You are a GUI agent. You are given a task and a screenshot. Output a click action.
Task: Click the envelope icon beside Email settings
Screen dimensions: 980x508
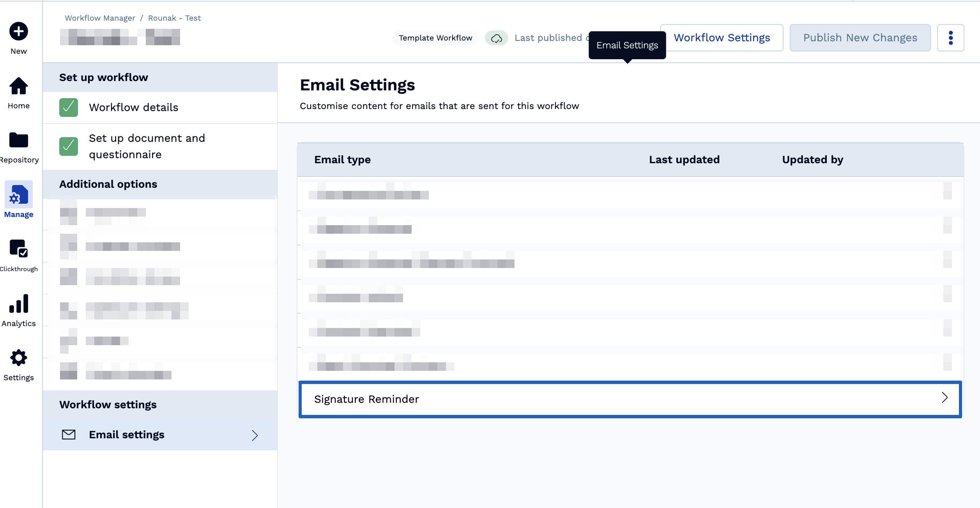click(x=69, y=435)
